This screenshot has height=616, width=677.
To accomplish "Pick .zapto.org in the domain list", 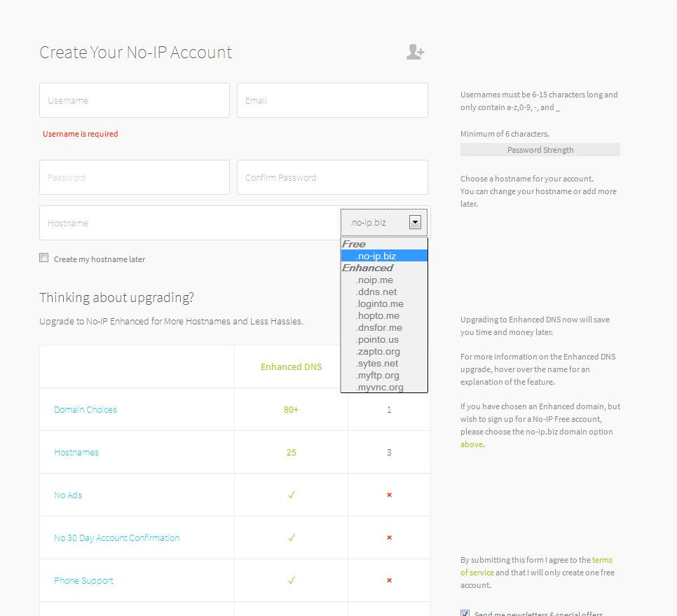I will coord(378,351).
